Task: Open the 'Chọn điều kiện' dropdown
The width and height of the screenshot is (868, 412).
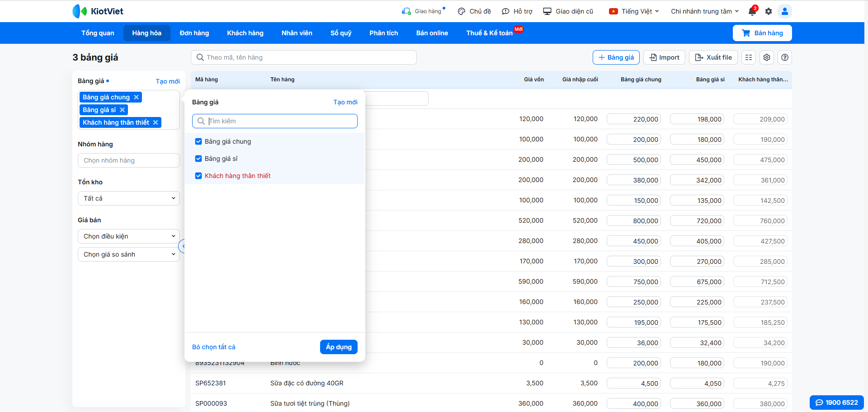Action: point(129,236)
